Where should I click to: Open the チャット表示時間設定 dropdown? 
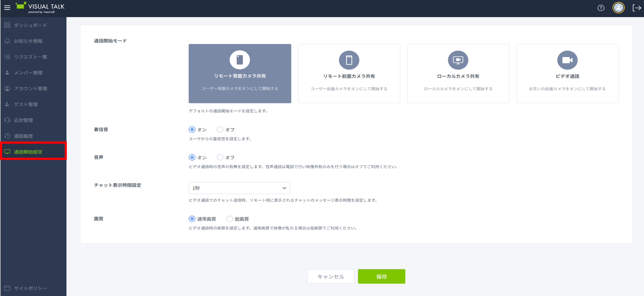coord(239,188)
